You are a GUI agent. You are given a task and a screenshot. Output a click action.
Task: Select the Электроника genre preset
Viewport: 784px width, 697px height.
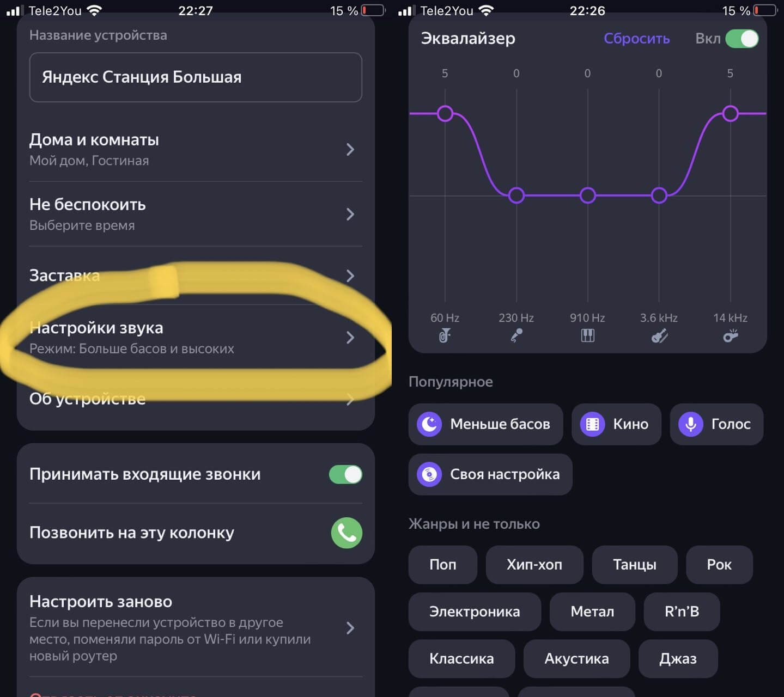pos(475,612)
